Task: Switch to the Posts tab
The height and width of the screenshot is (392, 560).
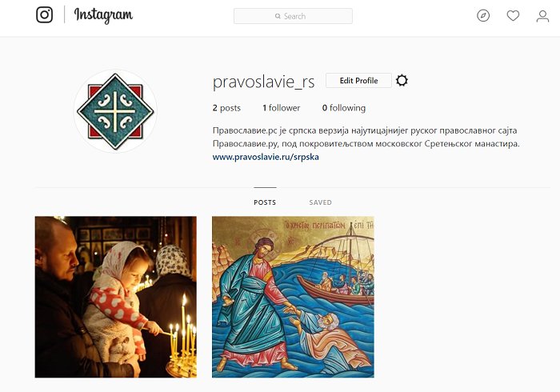Action: [265, 202]
